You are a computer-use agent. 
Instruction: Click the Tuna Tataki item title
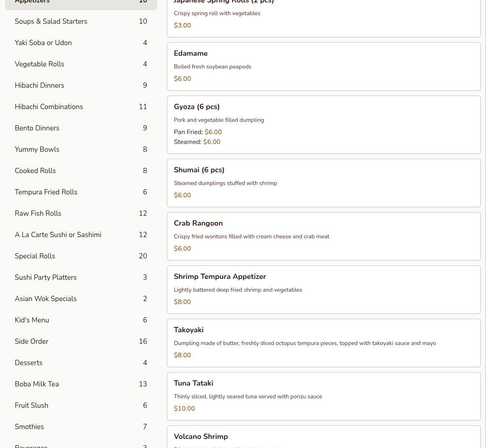pyautogui.click(x=193, y=383)
